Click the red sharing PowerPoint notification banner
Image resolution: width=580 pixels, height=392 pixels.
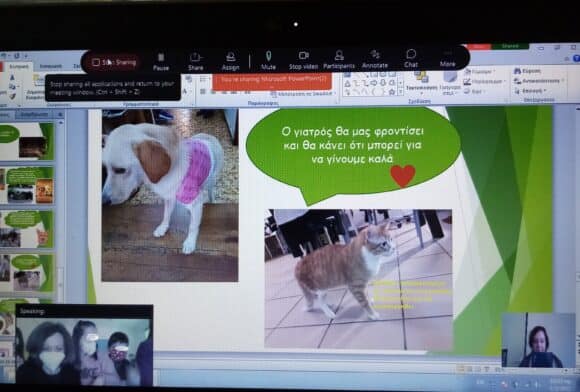point(272,81)
